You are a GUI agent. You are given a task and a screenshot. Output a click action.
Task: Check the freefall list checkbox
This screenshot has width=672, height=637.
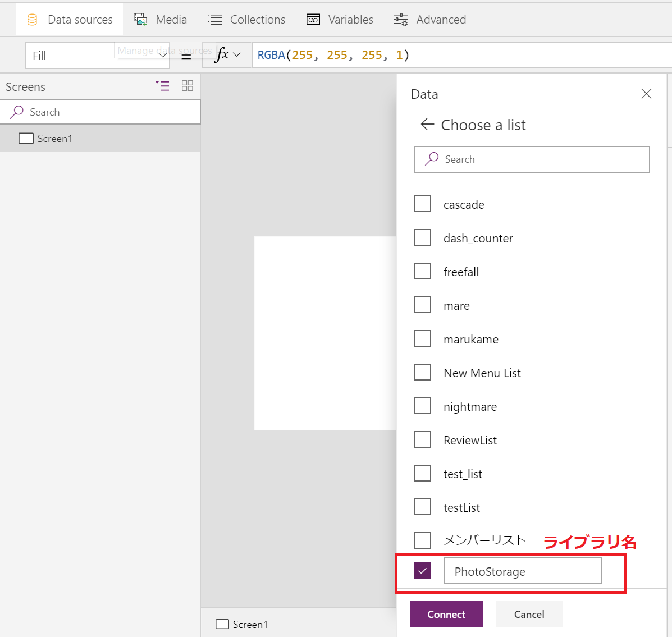pyautogui.click(x=423, y=271)
